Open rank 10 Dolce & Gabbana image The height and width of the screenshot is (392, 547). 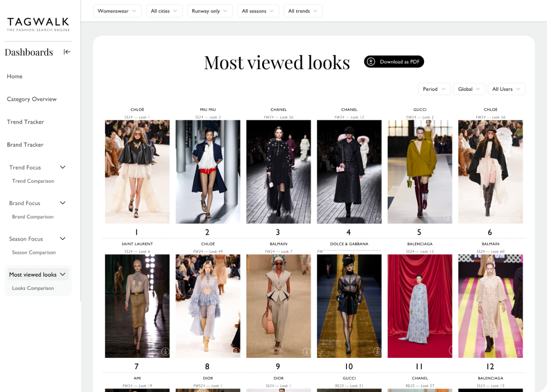(x=349, y=306)
